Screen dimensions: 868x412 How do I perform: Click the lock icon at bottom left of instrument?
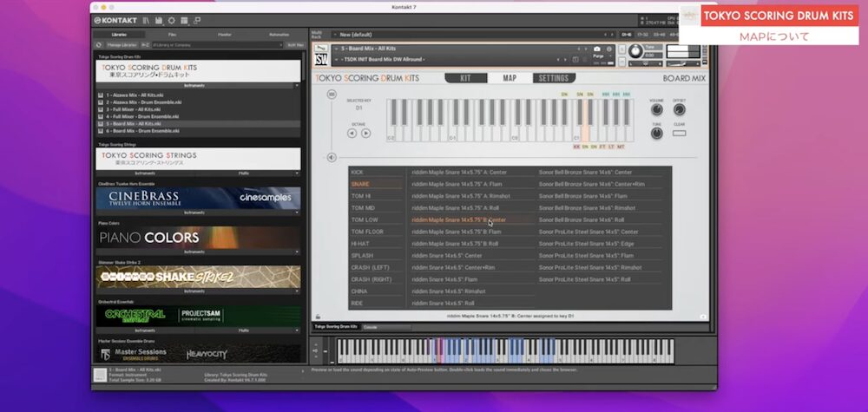[x=318, y=317]
